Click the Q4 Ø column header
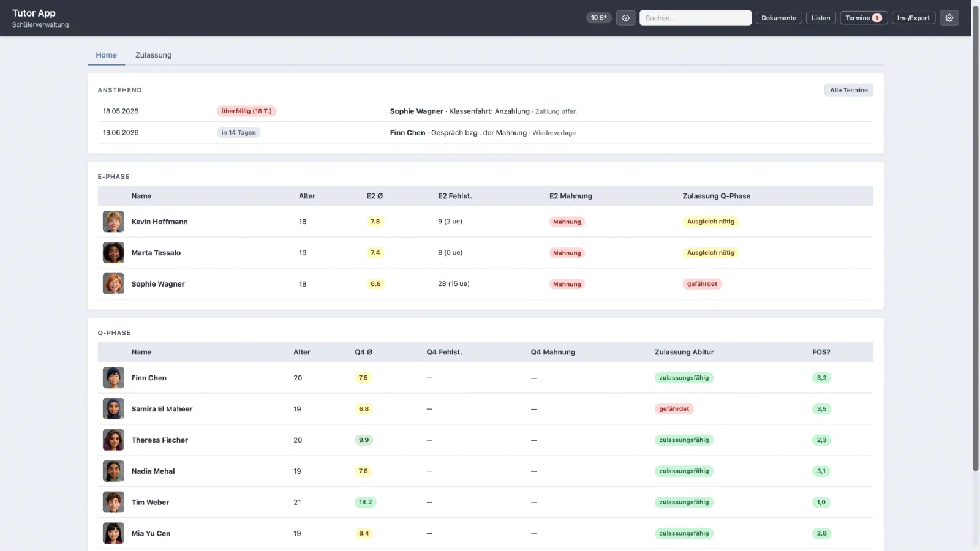This screenshot has height=551, width=980. [363, 352]
